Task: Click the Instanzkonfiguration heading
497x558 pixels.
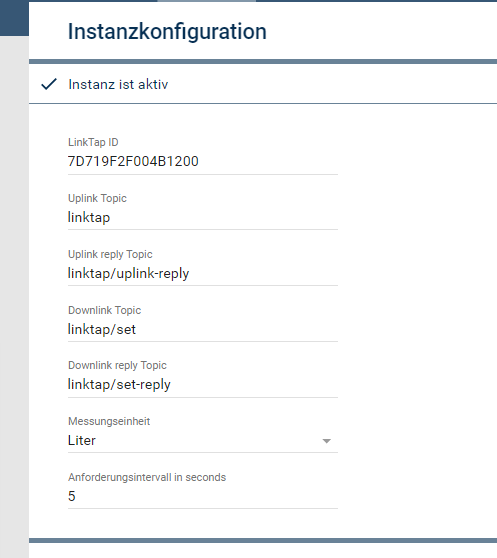Action: click(167, 31)
